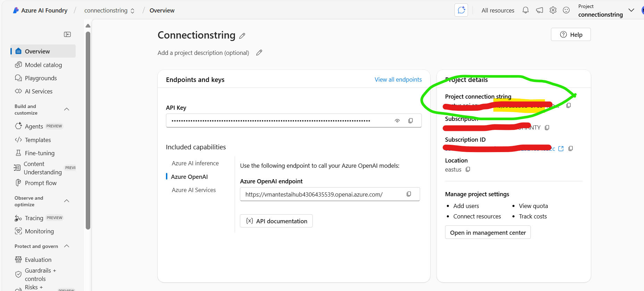This screenshot has height=291, width=644.
Task: Click sidebar scroll up arrow
Action: (x=88, y=26)
